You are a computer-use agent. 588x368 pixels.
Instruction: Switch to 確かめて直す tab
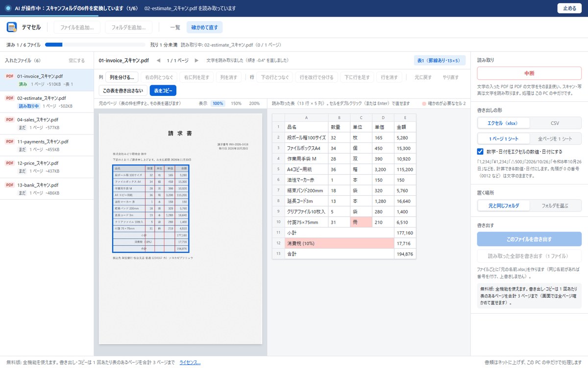(204, 27)
